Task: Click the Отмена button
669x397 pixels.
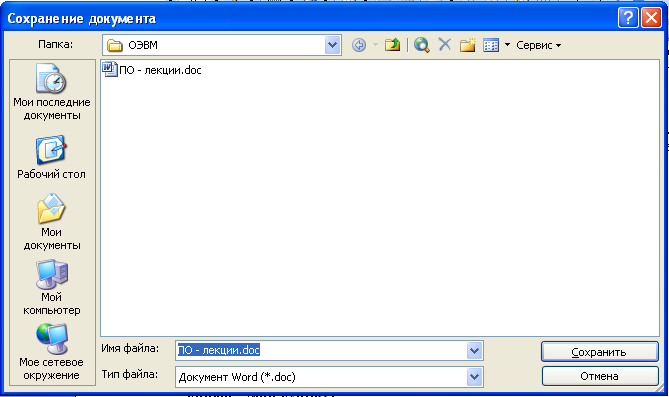Action: coord(599,377)
